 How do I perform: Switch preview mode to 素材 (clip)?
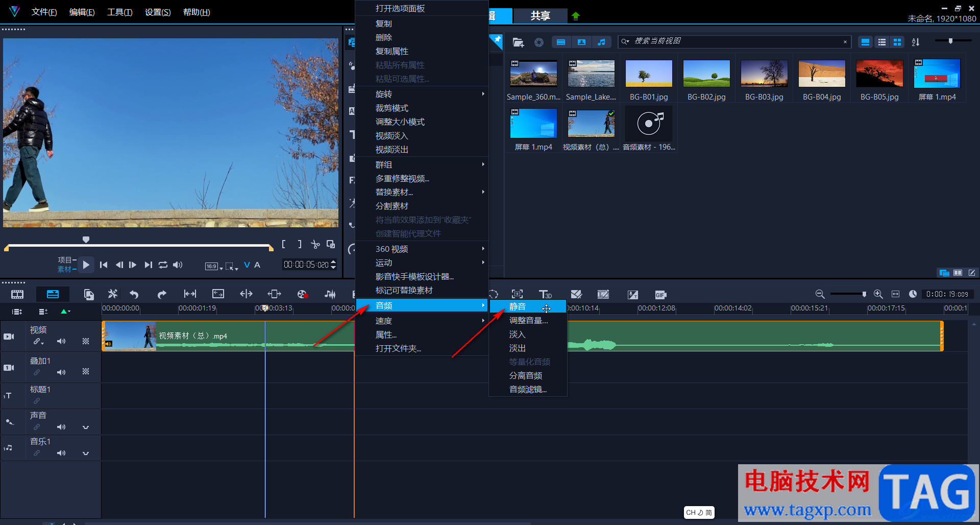coord(65,269)
